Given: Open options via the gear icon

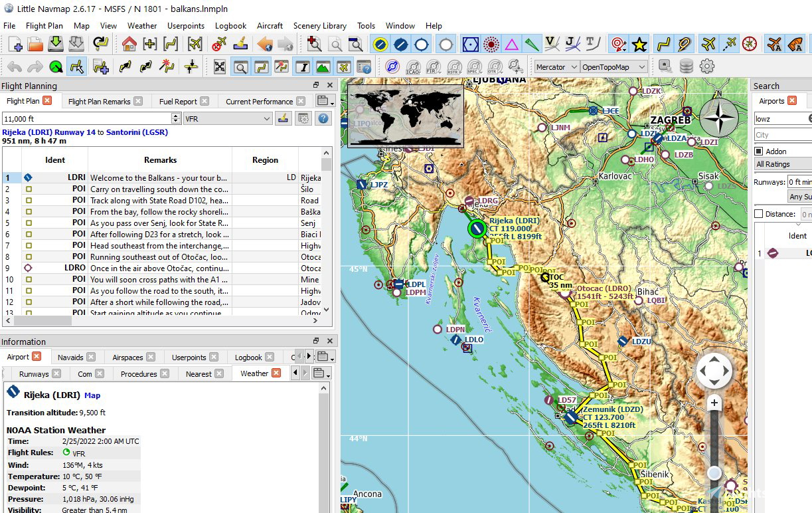Looking at the screenshot, I should coord(707,66).
